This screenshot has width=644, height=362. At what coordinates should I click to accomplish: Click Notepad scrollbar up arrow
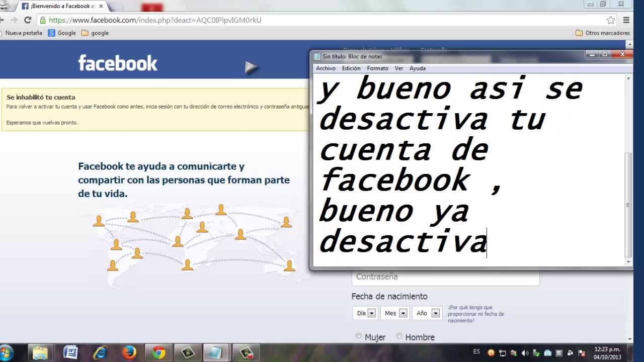[x=628, y=78]
